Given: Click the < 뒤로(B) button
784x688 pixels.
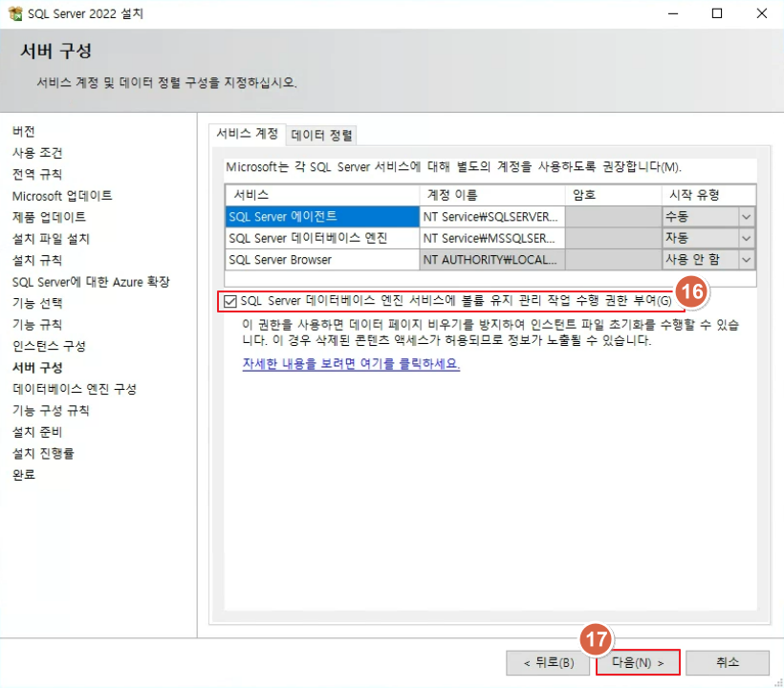Looking at the screenshot, I should (x=548, y=662).
